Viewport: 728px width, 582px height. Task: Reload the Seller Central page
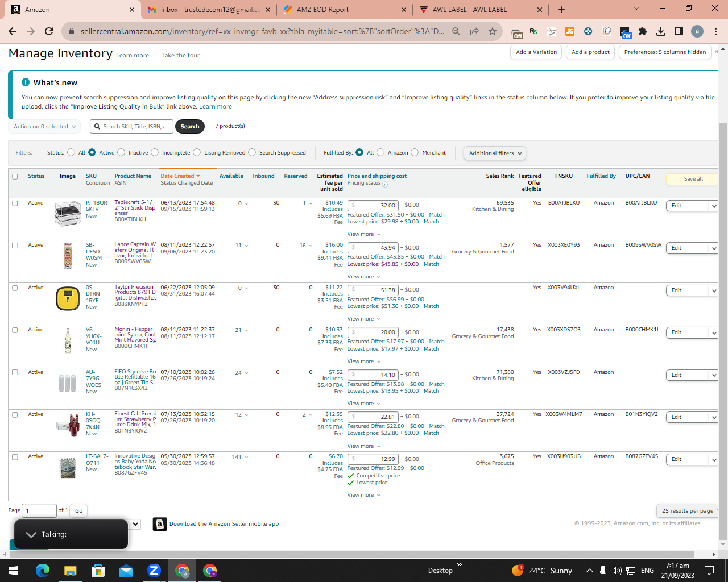(x=49, y=31)
